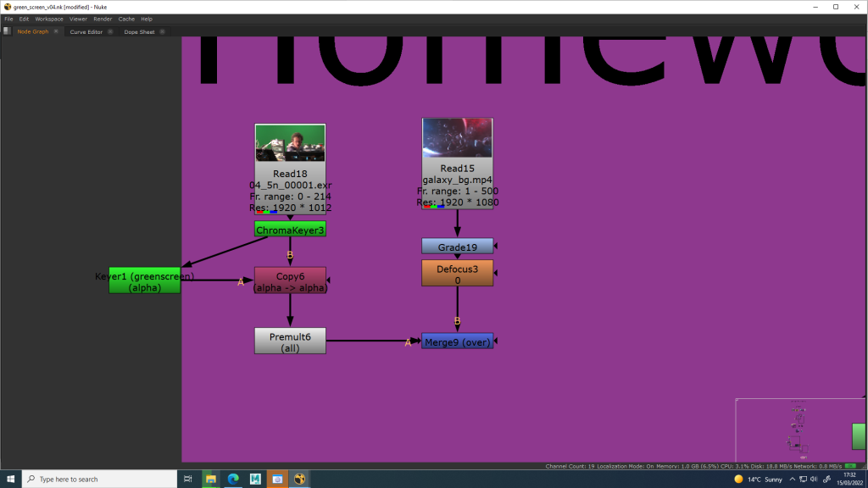The height and width of the screenshot is (488, 868).
Task: Click the mask input arrow on Copy6
Action: coord(328,280)
